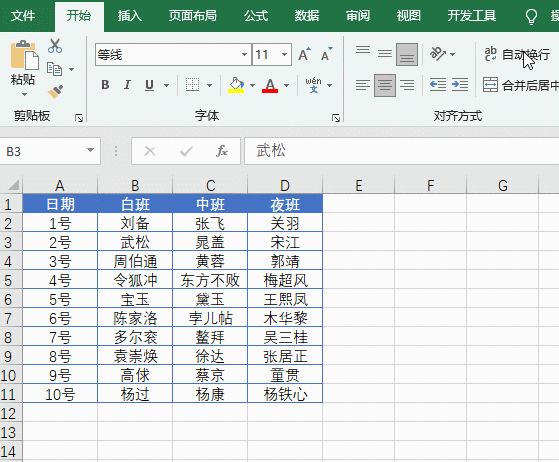Image resolution: width=559 pixels, height=462 pixels.
Task: Click the Copy icon in clipboard group
Action: point(55,69)
